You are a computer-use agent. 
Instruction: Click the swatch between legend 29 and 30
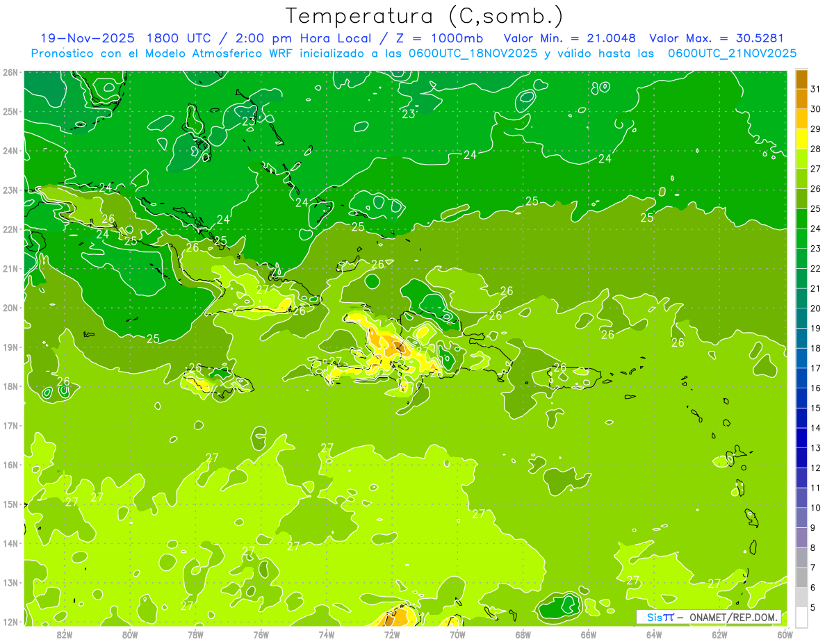coord(802,119)
